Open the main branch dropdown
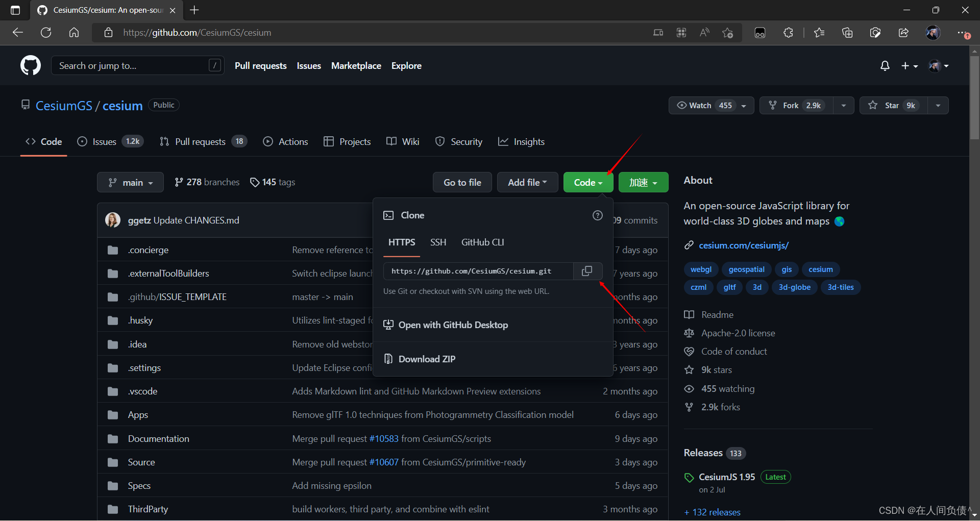980x521 pixels. coord(130,182)
